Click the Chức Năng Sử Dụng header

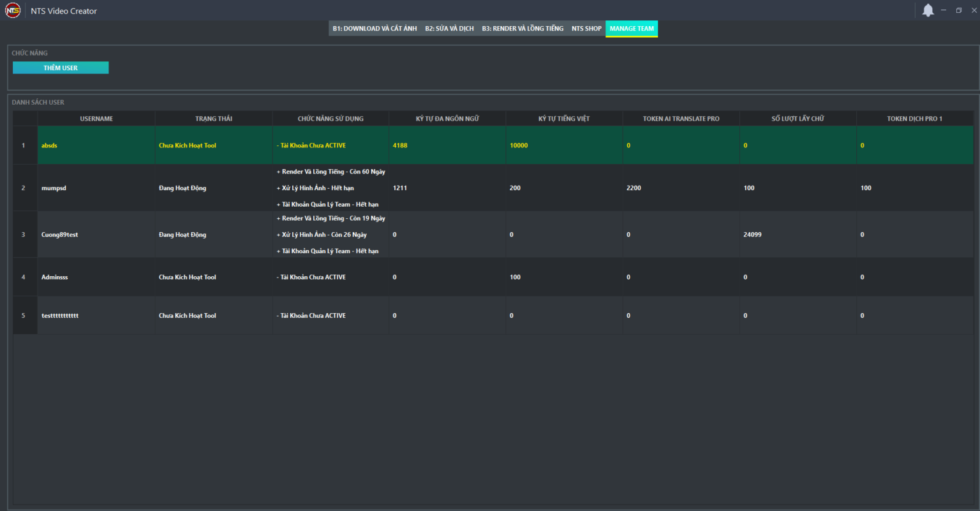[330, 119]
